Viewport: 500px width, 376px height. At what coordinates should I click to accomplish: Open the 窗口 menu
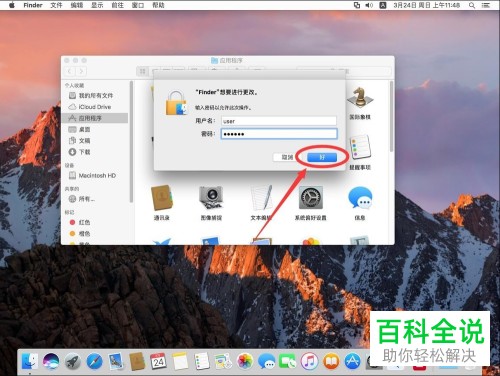(138, 5)
